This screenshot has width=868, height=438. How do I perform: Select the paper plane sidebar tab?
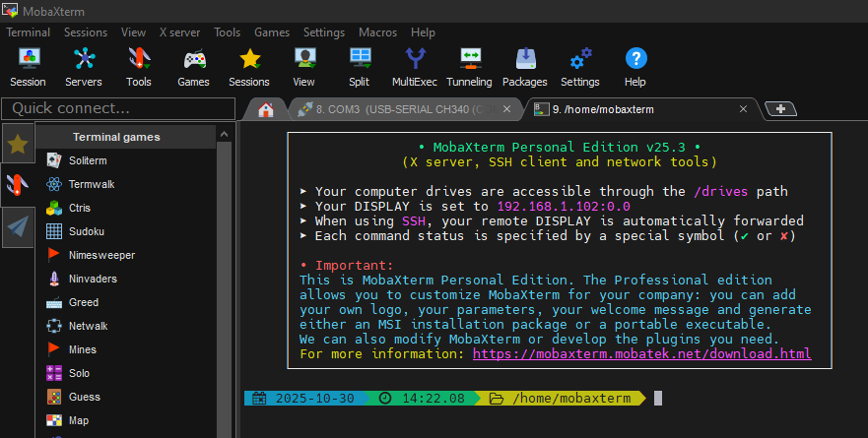18,228
